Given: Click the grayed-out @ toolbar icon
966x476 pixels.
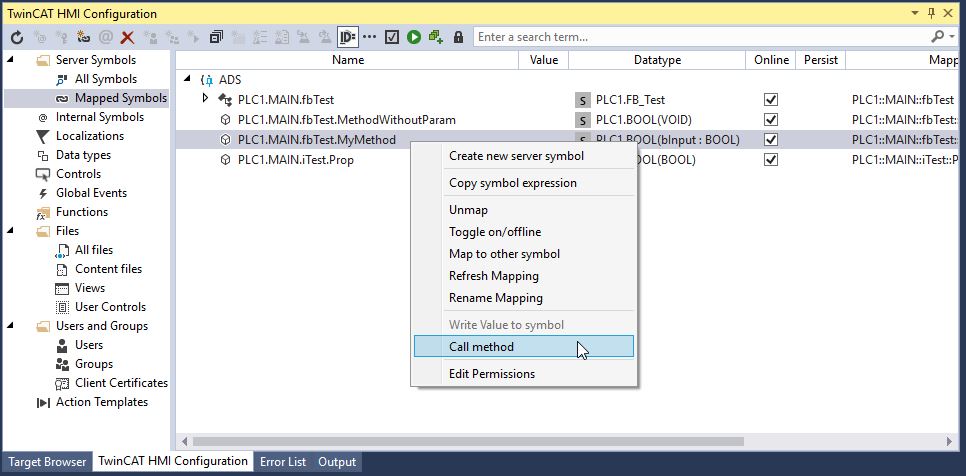Looking at the screenshot, I should click(x=105, y=38).
